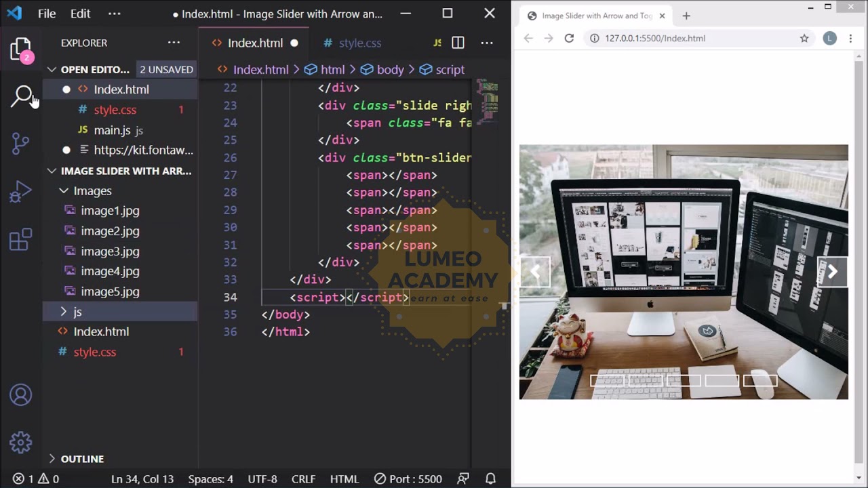868x488 pixels.
Task: Open editor More Actions ellipsis
Action: 487,43
